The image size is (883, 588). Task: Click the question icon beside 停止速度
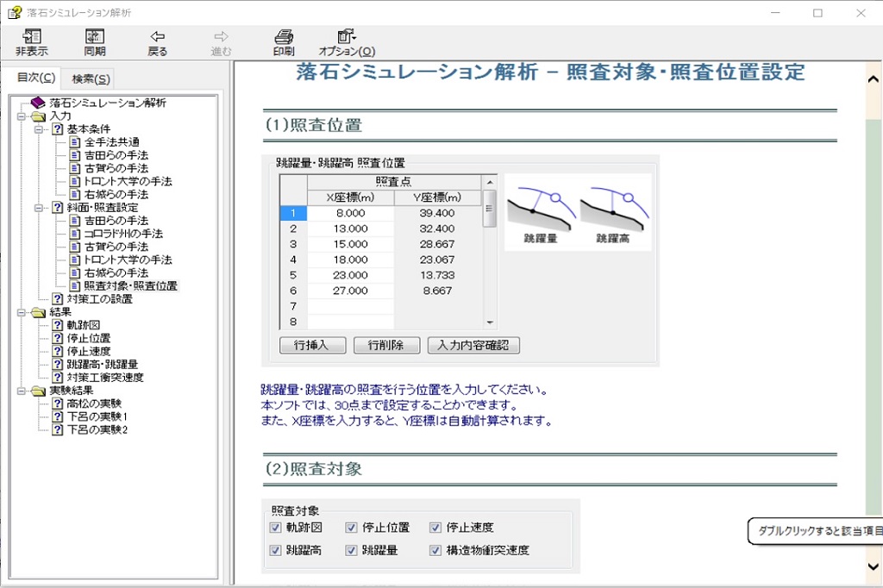58,351
